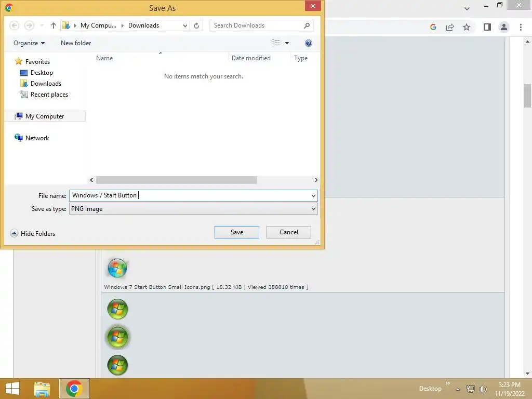The height and width of the screenshot is (399, 532).
Task: Toggle Chrome side panel
Action: coord(487,27)
